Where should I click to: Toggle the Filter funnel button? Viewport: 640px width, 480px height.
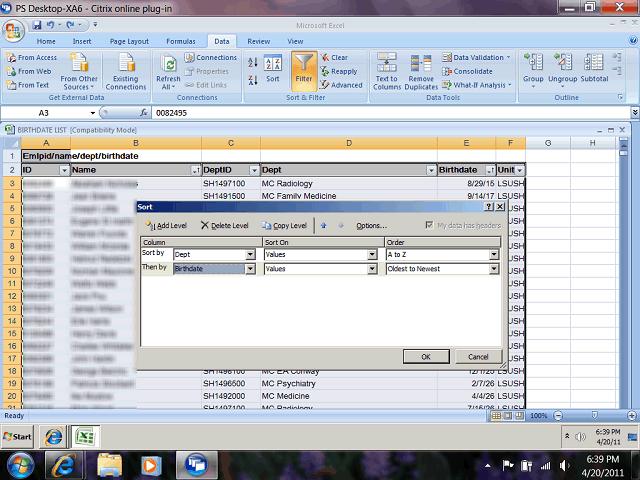[304, 71]
